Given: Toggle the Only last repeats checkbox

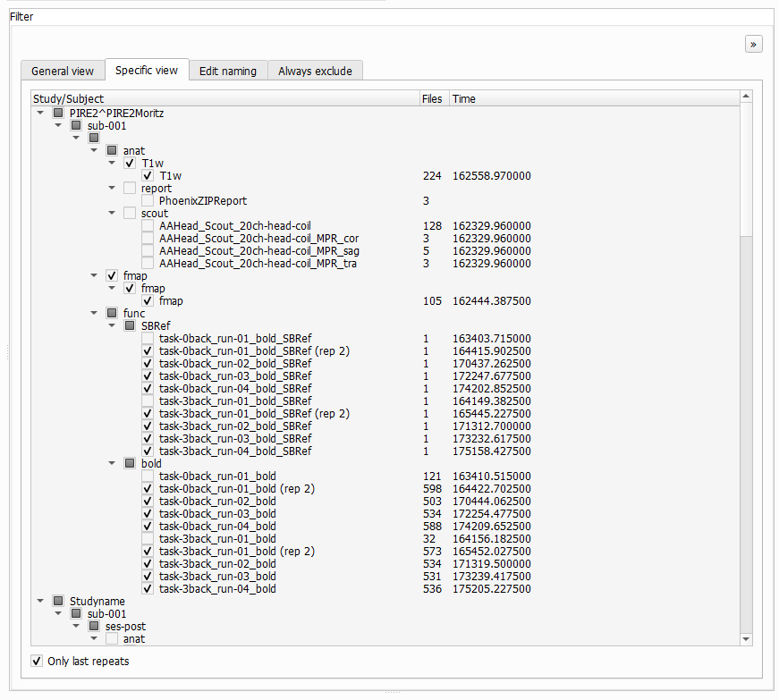Looking at the screenshot, I should coord(37,661).
